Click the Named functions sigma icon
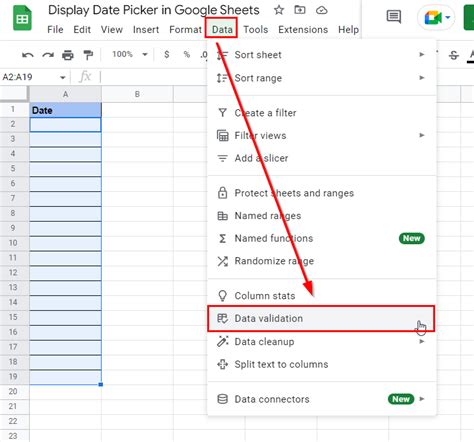 222,238
